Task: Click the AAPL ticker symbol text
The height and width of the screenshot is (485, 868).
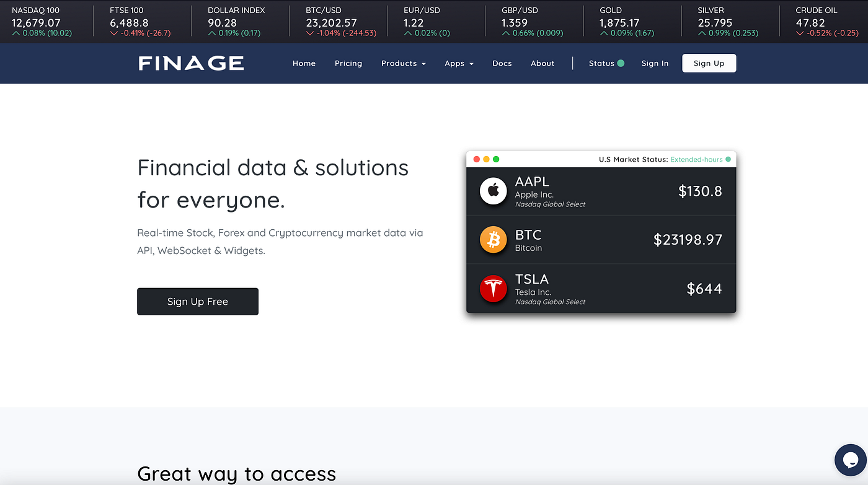Action: [x=532, y=181]
